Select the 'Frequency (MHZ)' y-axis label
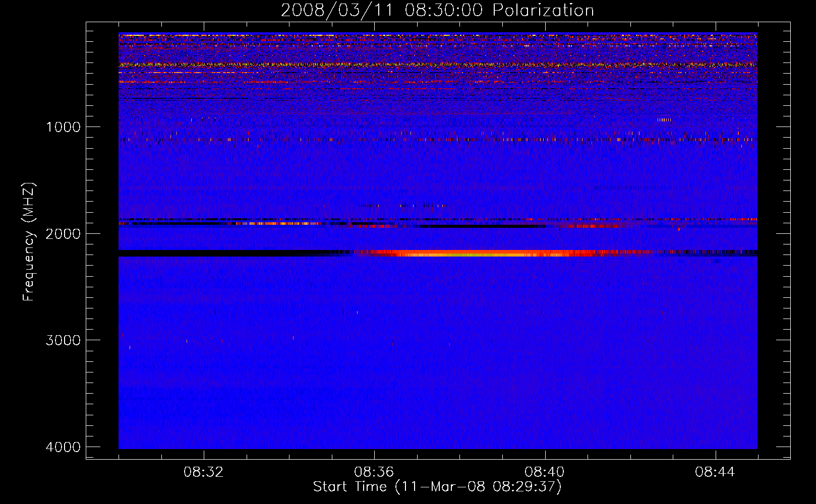Viewport: 816px width, 504px height. pos(29,242)
